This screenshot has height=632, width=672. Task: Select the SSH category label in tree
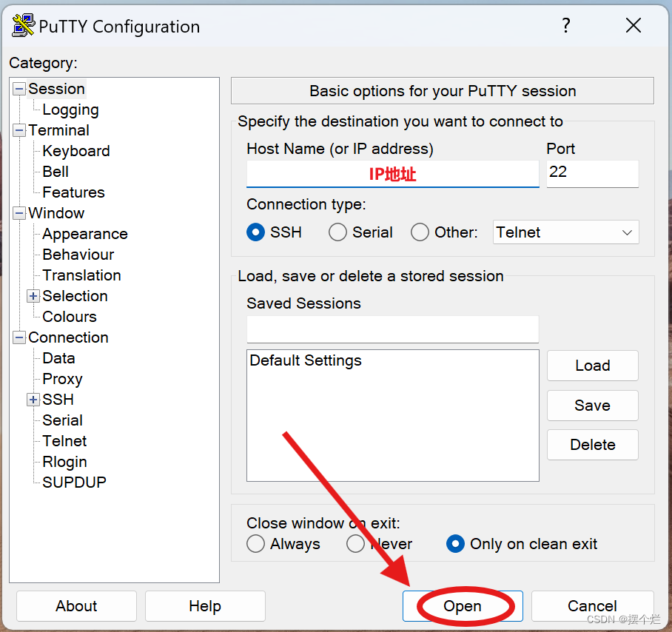(x=58, y=400)
